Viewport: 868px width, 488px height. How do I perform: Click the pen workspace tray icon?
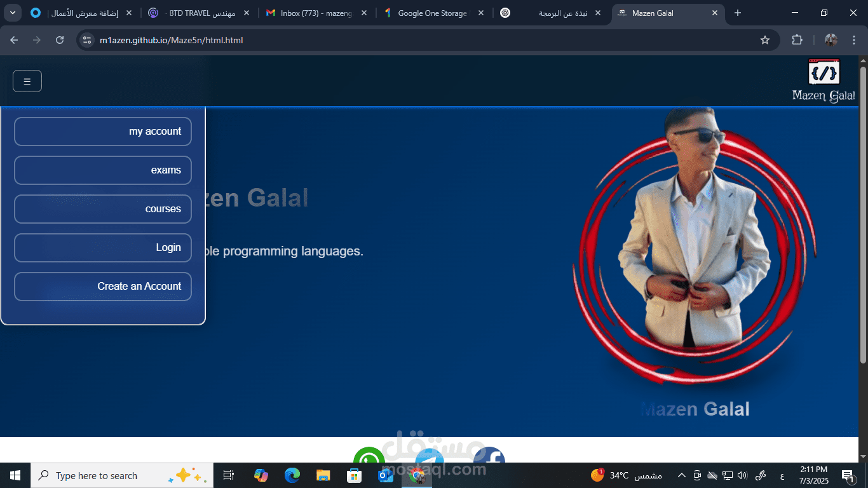(761, 475)
